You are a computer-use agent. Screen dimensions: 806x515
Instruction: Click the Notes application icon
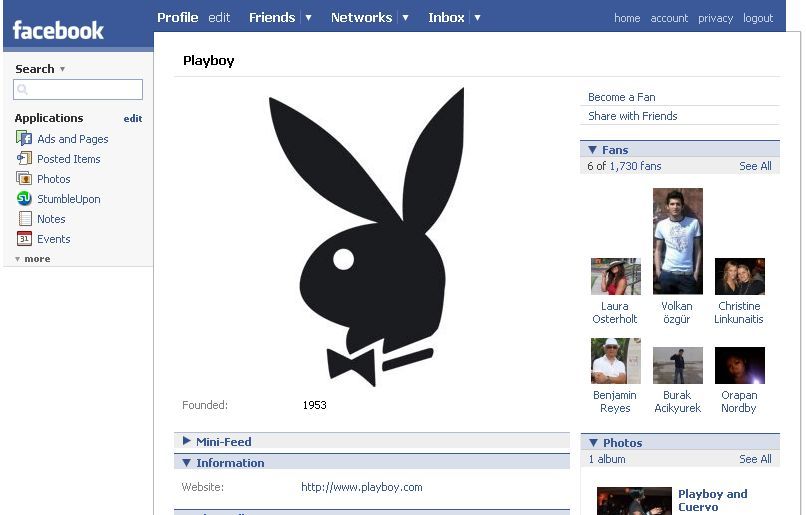tap(25, 219)
